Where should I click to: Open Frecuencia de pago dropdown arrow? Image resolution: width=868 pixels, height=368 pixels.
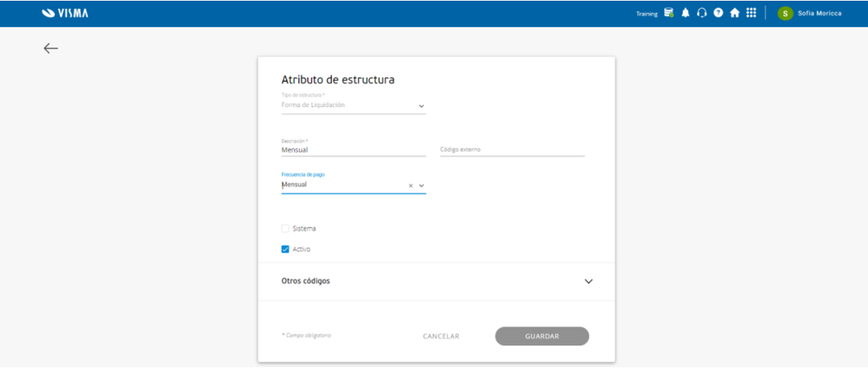(421, 185)
